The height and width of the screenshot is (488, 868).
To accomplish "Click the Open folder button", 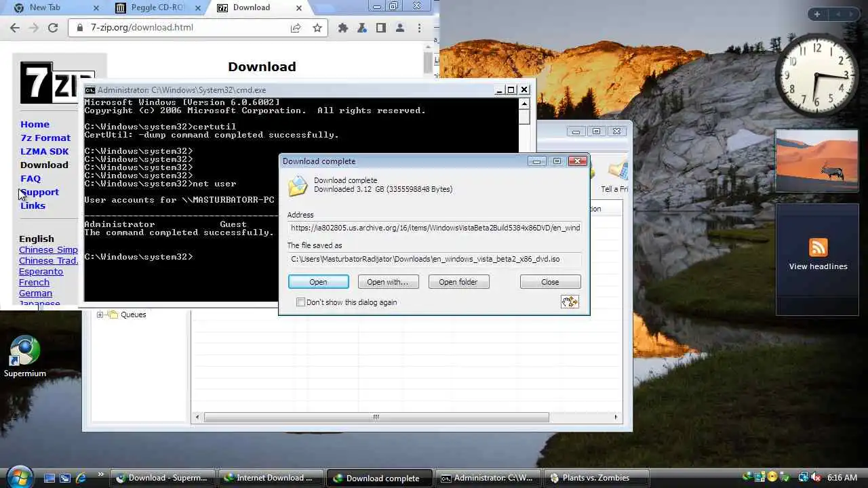I will [x=458, y=282].
